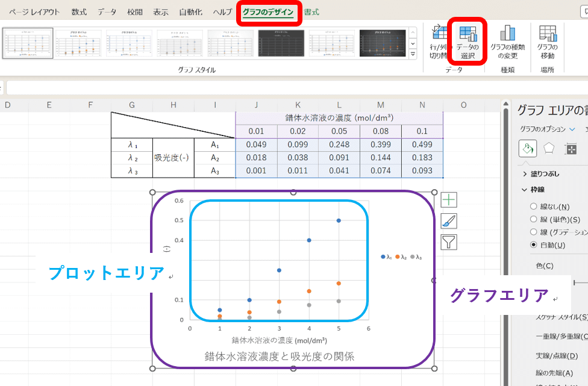
Task: Open ヘルプ ribbon tab
Action: [x=222, y=12]
